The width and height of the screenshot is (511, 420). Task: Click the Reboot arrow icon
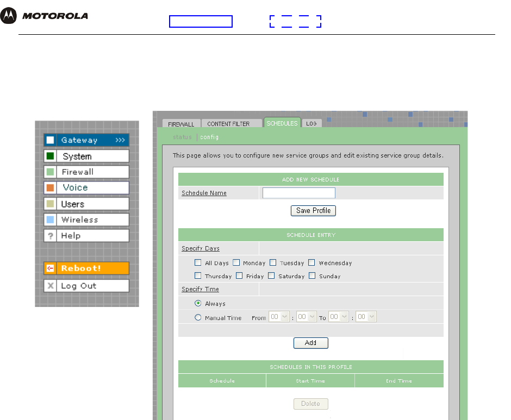pos(50,268)
